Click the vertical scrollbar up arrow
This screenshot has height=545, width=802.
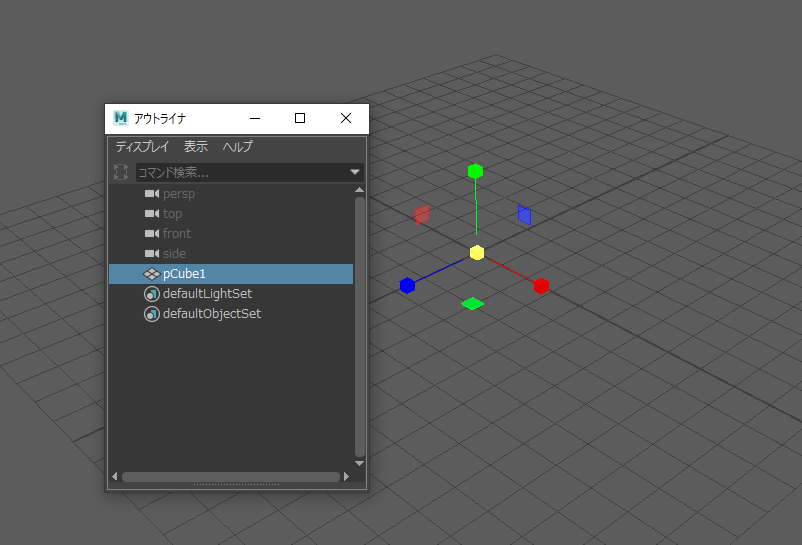[x=360, y=190]
